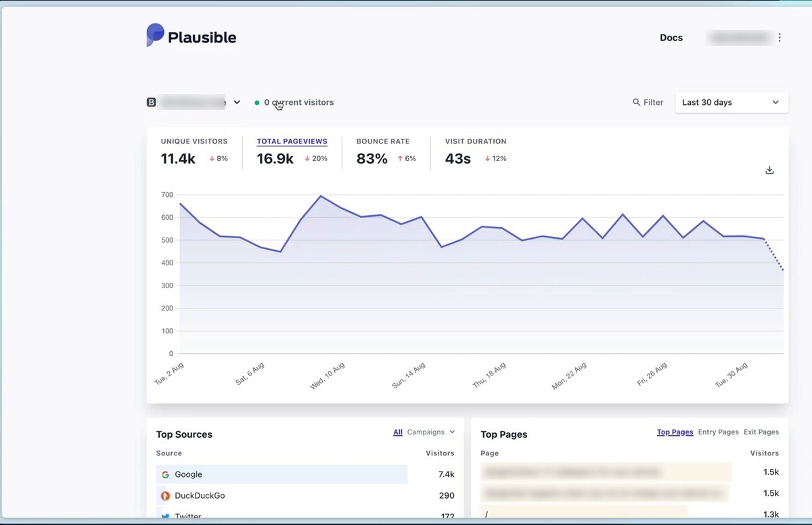Click the 43s visit duration value
Image resolution: width=812 pixels, height=525 pixels.
point(458,159)
